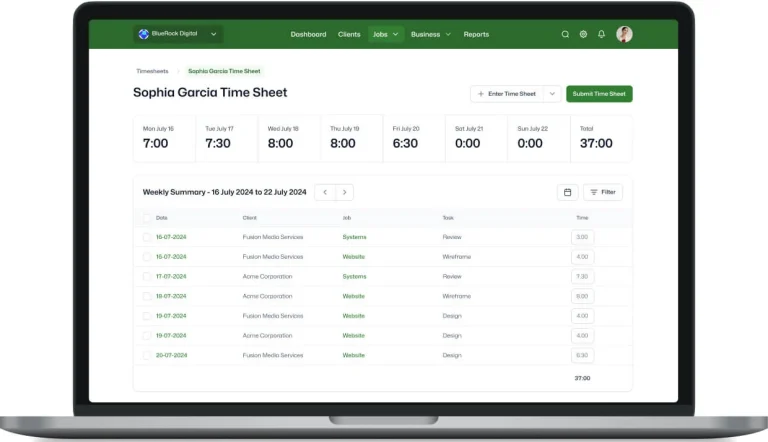Viewport: 768px width, 442px height.
Task: Open the calendar date picker icon
Action: [567, 192]
